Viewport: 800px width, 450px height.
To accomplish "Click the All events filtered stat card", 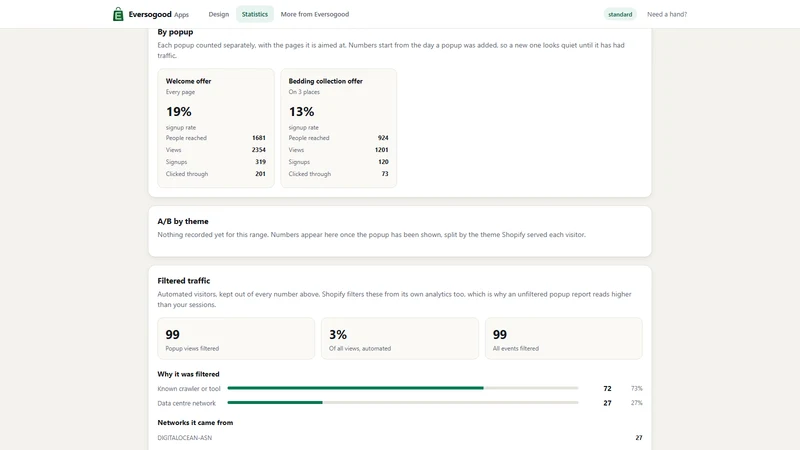I will [564, 339].
